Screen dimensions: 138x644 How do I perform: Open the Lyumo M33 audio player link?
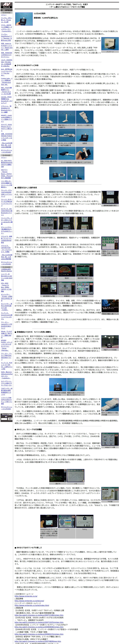(x=7, y=28)
